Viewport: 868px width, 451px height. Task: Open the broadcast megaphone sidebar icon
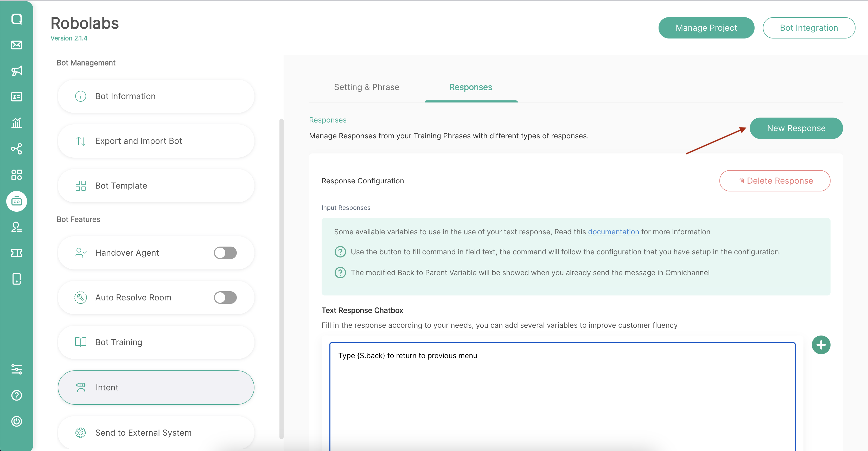click(x=16, y=71)
